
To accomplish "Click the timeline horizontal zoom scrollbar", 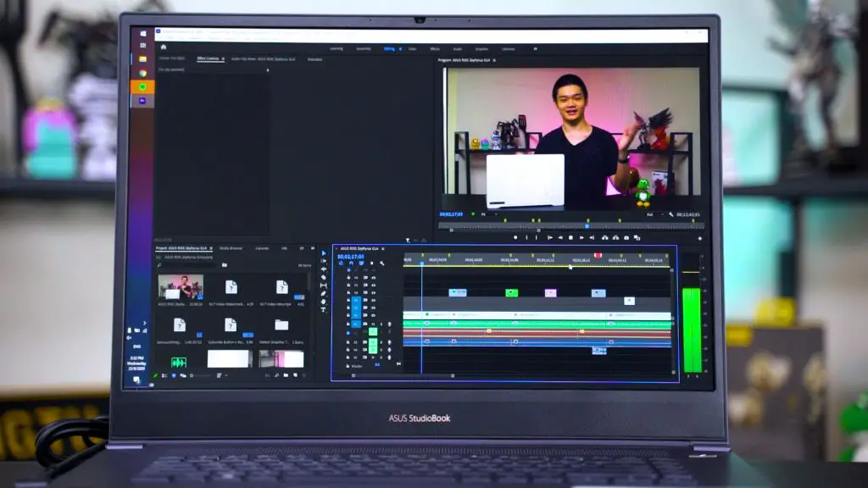I will pos(403,375).
